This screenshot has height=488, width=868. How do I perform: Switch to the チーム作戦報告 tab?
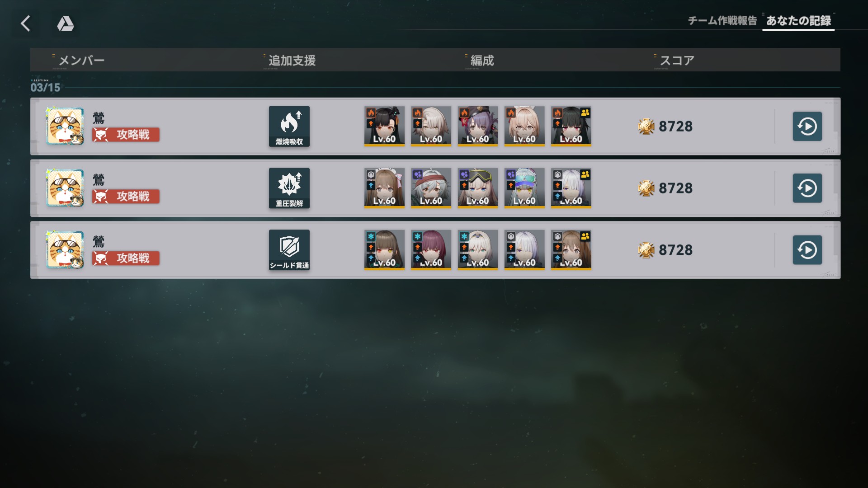point(722,21)
